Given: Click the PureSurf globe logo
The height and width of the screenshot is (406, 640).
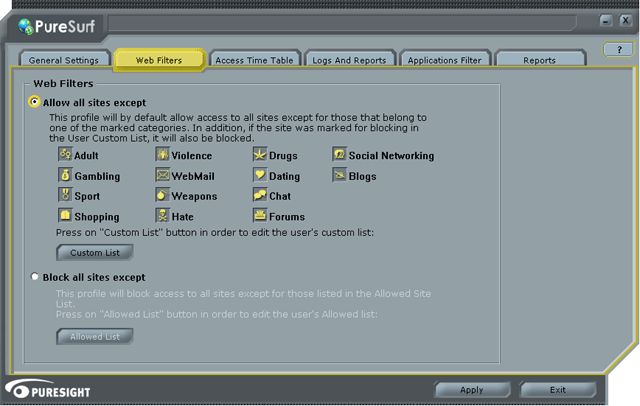Looking at the screenshot, I should [x=25, y=27].
